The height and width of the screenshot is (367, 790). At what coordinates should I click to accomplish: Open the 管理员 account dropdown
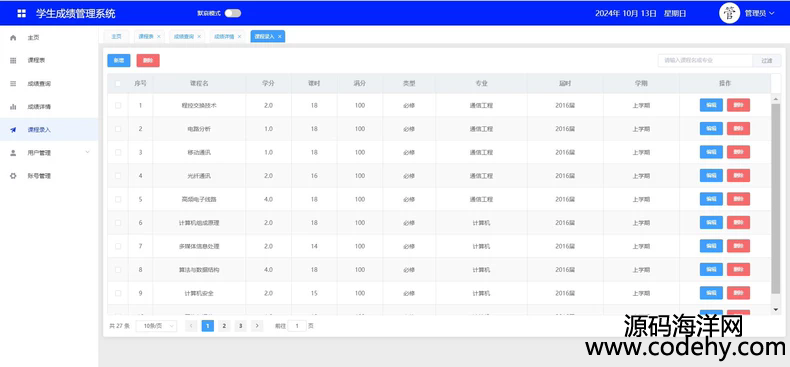(x=759, y=14)
